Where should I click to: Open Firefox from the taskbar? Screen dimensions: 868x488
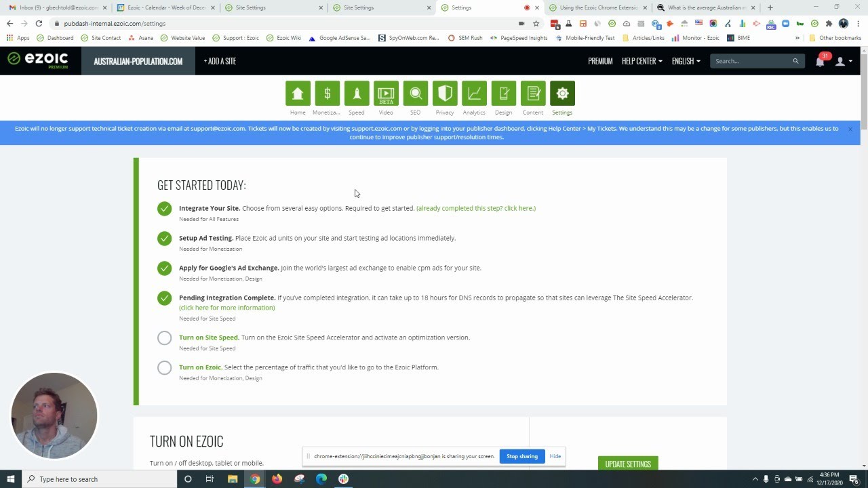click(277, 479)
